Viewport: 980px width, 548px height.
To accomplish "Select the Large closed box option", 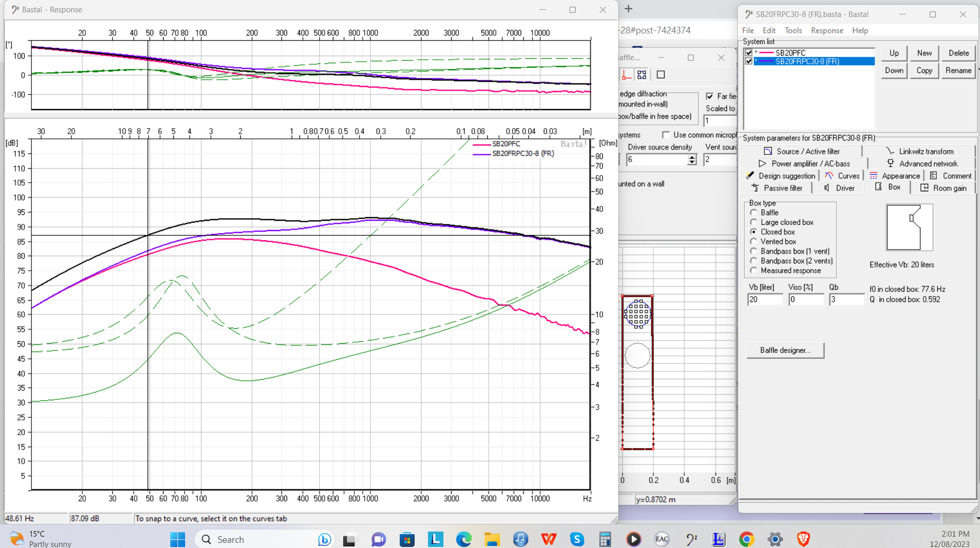I will point(754,222).
